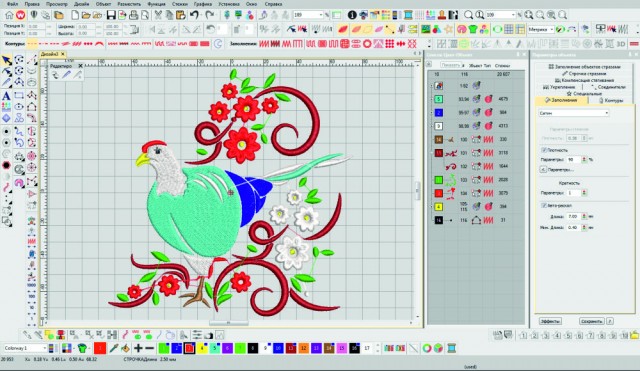
Task: Switch to the Контуры tab
Action: click(611, 100)
